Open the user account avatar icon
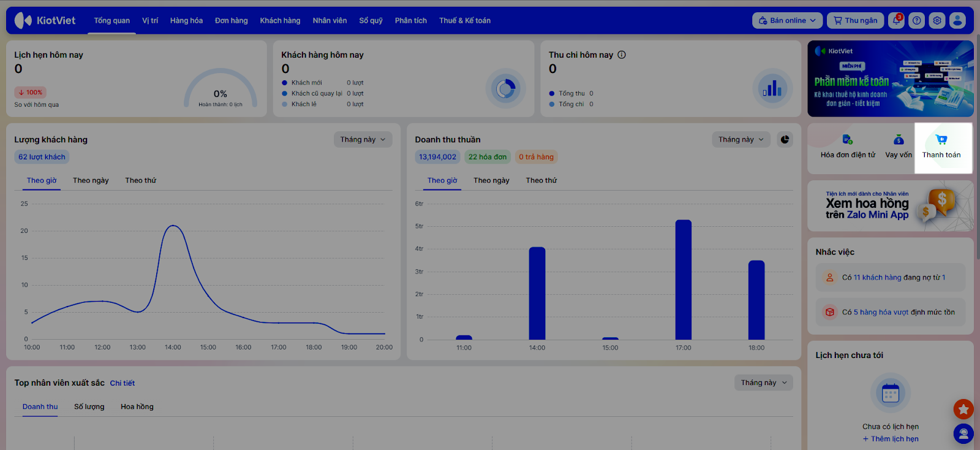Viewport: 980px width, 450px height. pos(957,20)
